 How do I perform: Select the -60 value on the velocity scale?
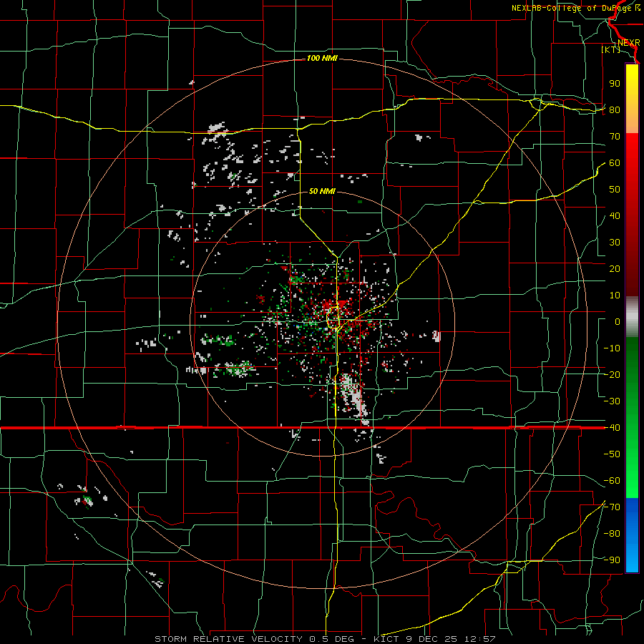[612, 481]
